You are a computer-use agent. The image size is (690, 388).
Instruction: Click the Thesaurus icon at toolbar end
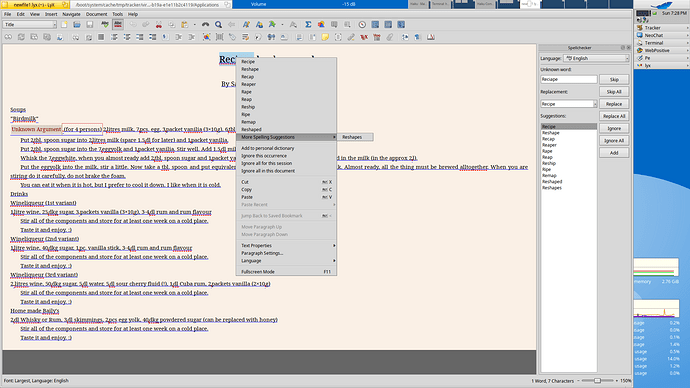431,37
